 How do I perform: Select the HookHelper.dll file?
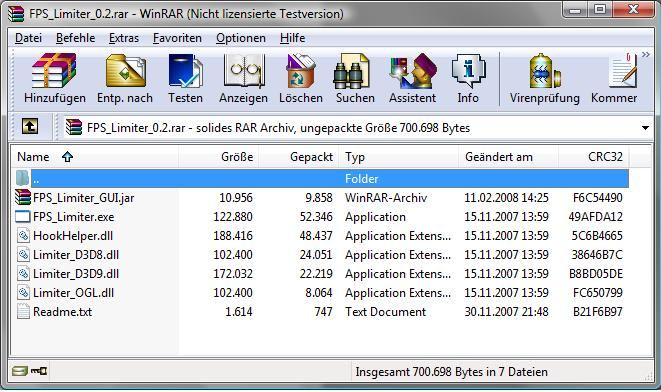pos(73,236)
